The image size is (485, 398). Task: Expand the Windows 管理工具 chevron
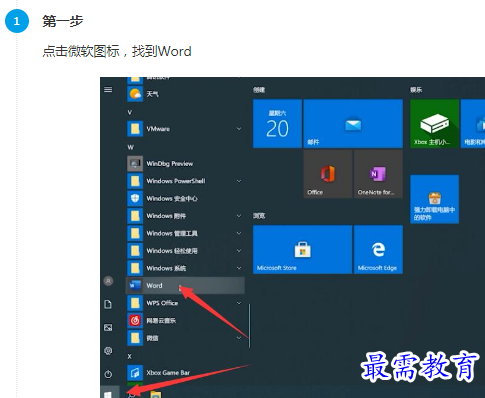(239, 233)
